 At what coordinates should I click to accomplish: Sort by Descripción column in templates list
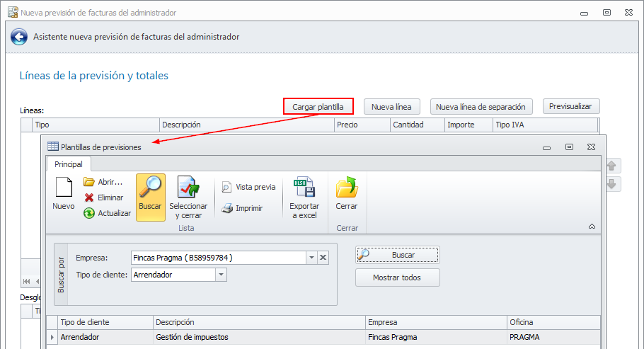click(259, 322)
